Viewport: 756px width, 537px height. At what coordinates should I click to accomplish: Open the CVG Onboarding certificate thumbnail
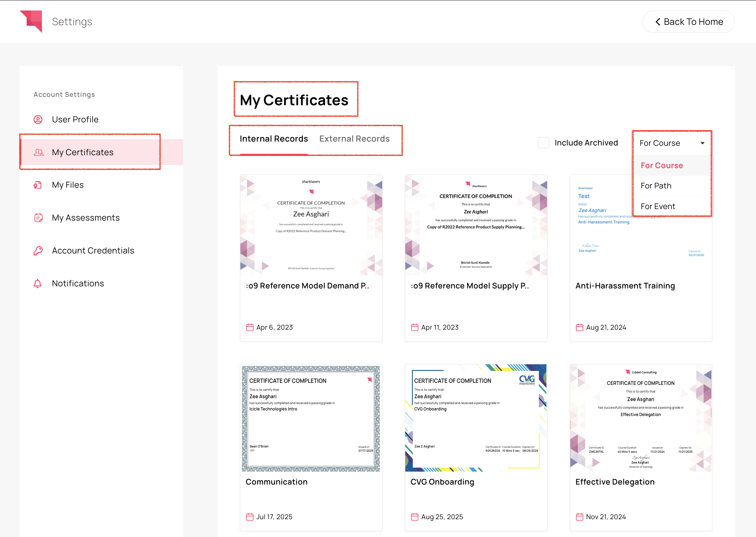pyautogui.click(x=475, y=418)
